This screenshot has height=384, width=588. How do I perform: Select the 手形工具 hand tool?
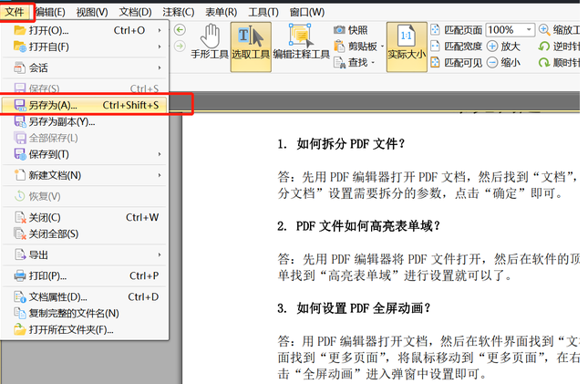[210, 42]
